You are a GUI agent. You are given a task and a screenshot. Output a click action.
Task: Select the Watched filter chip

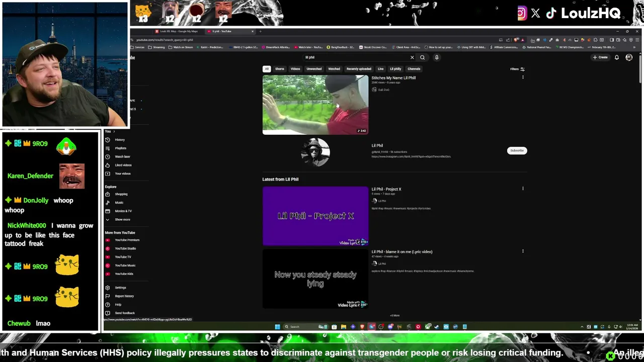point(334,69)
